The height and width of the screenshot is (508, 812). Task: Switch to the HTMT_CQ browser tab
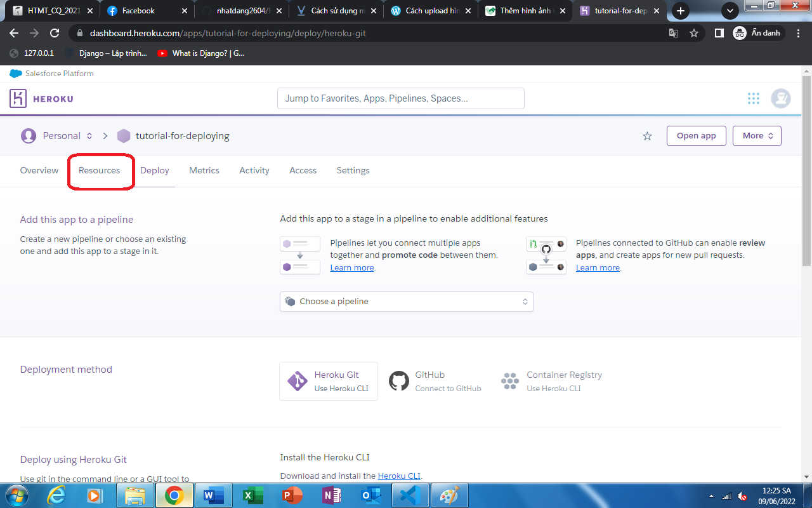(x=53, y=11)
